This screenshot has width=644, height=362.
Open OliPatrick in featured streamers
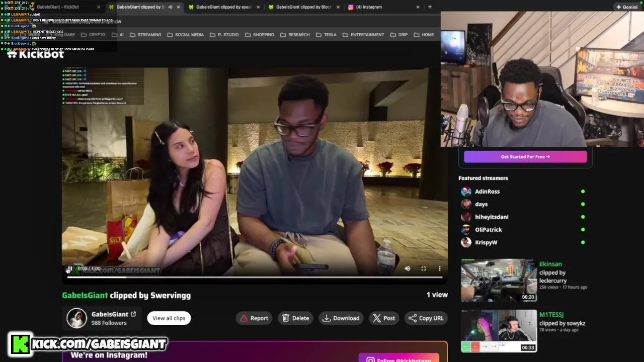tap(488, 230)
